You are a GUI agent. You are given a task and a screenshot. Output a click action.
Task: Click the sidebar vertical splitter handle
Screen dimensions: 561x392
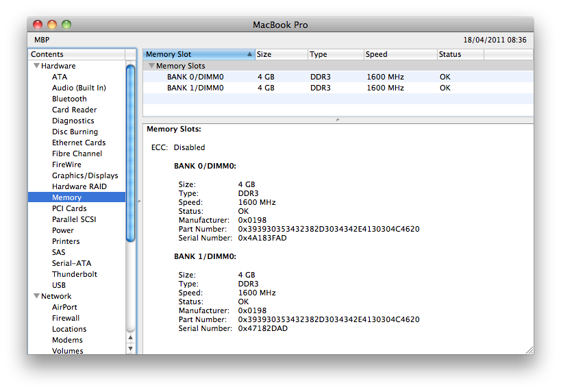click(139, 201)
